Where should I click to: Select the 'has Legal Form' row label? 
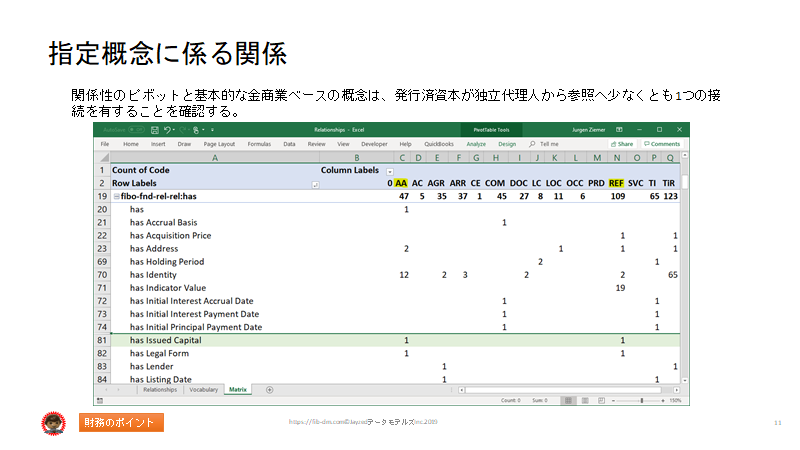coord(159,354)
